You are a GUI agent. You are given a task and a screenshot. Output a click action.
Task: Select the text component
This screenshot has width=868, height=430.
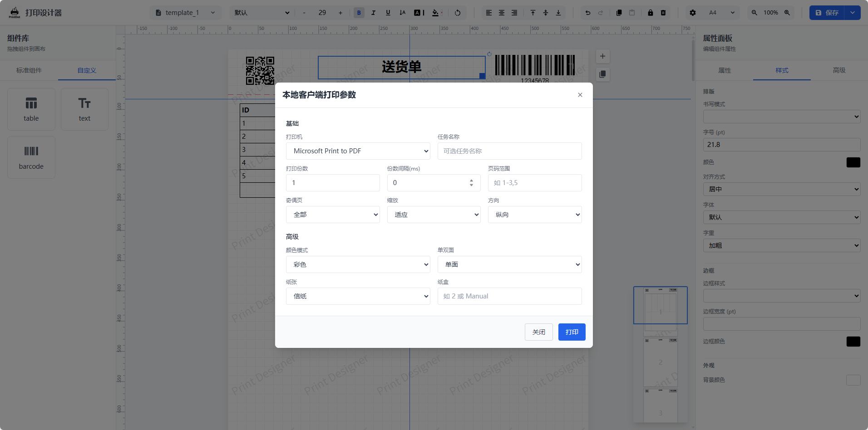coord(84,109)
